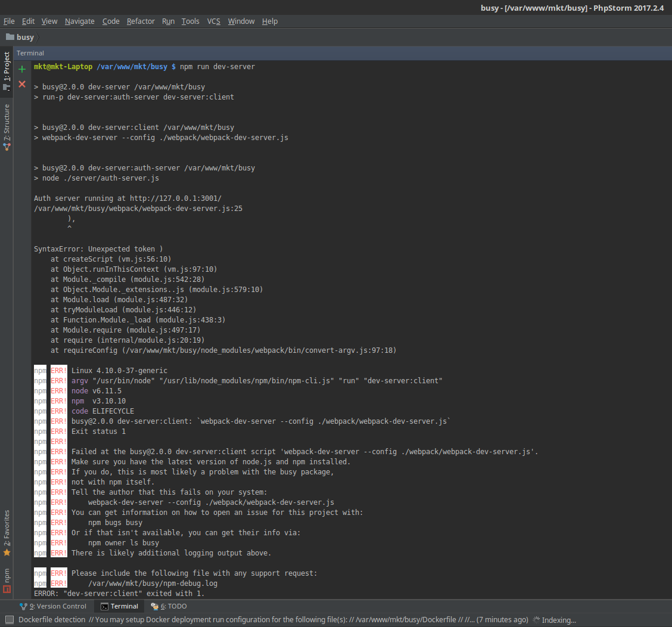Click the red X to close terminal session
Image resolution: width=672 pixels, height=627 pixels.
point(21,84)
